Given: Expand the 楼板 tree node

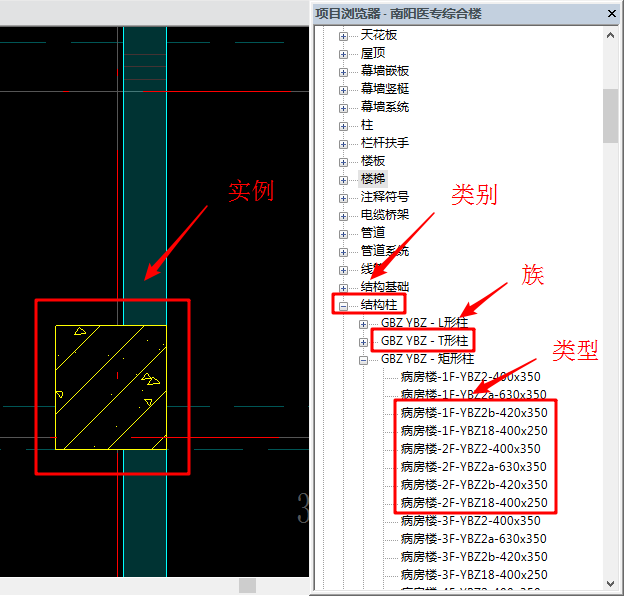Looking at the screenshot, I should (x=343, y=162).
